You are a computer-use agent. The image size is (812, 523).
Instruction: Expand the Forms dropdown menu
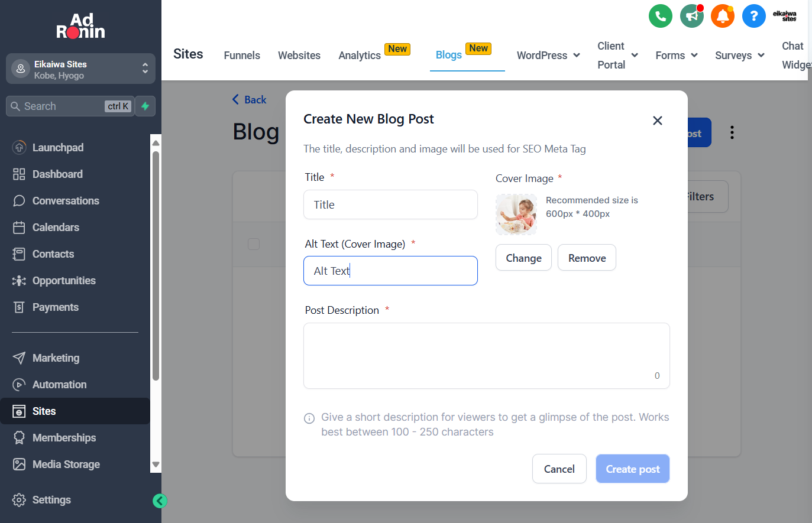click(677, 56)
